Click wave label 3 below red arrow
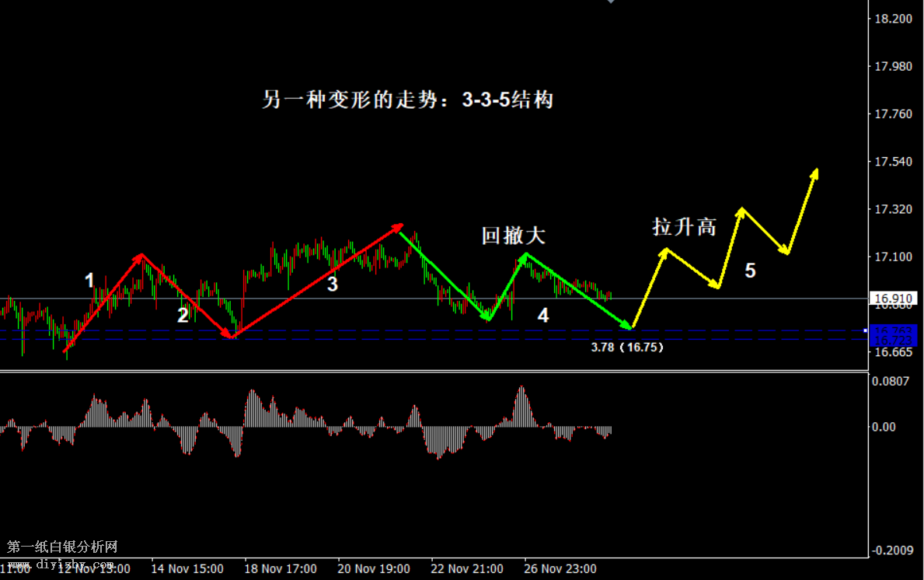This screenshot has width=924, height=580. tap(333, 285)
